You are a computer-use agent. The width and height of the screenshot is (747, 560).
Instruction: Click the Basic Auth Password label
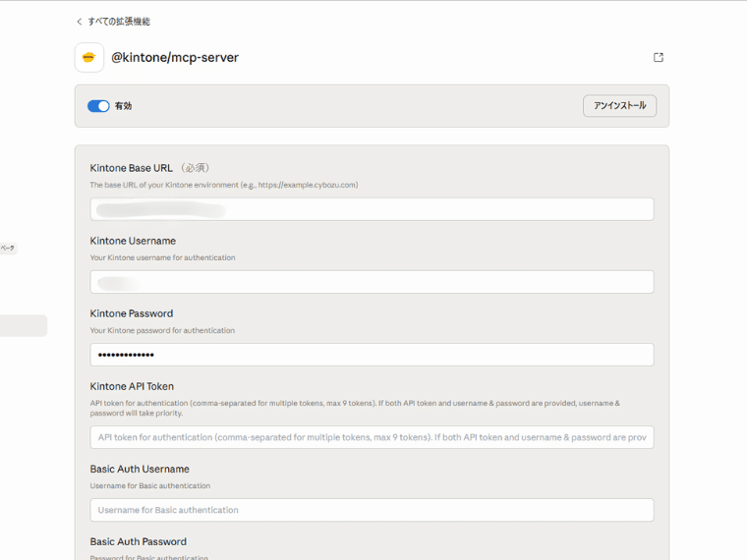[138, 541]
